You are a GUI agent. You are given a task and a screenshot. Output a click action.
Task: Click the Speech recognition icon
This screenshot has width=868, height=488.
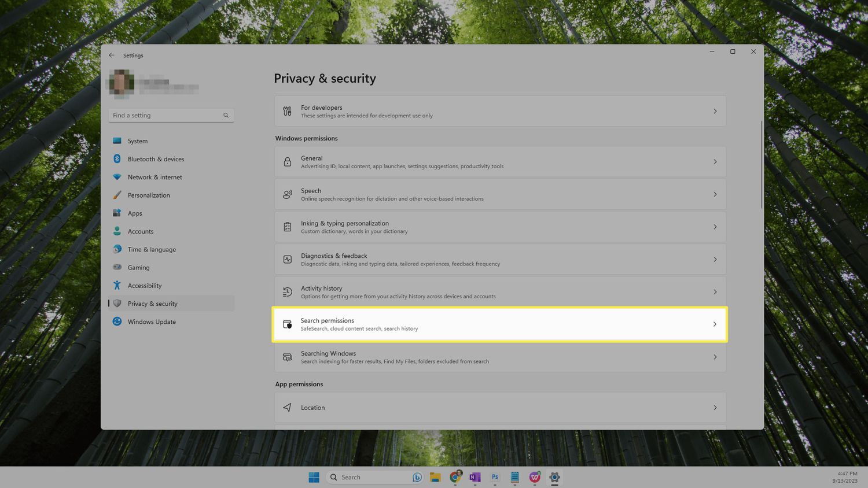point(287,194)
